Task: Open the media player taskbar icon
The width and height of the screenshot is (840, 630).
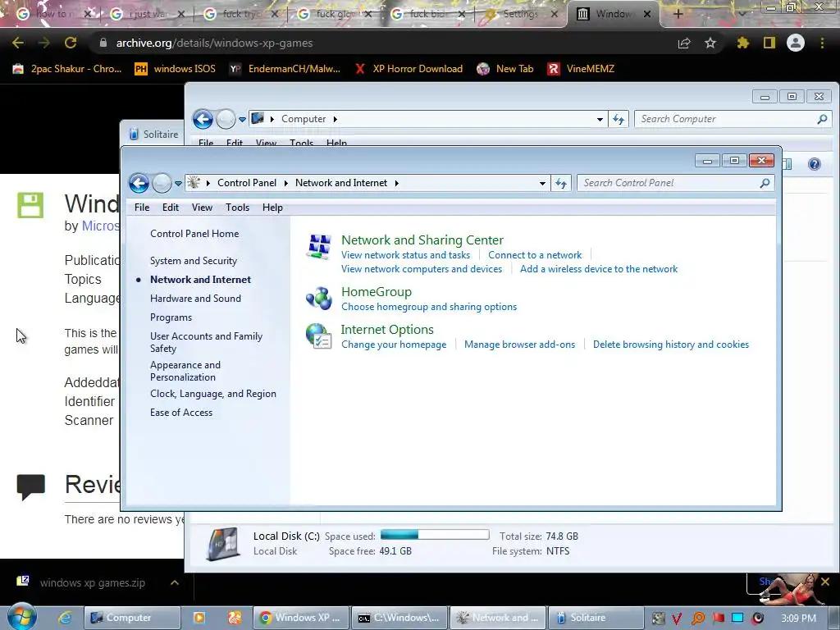Action: (x=199, y=618)
